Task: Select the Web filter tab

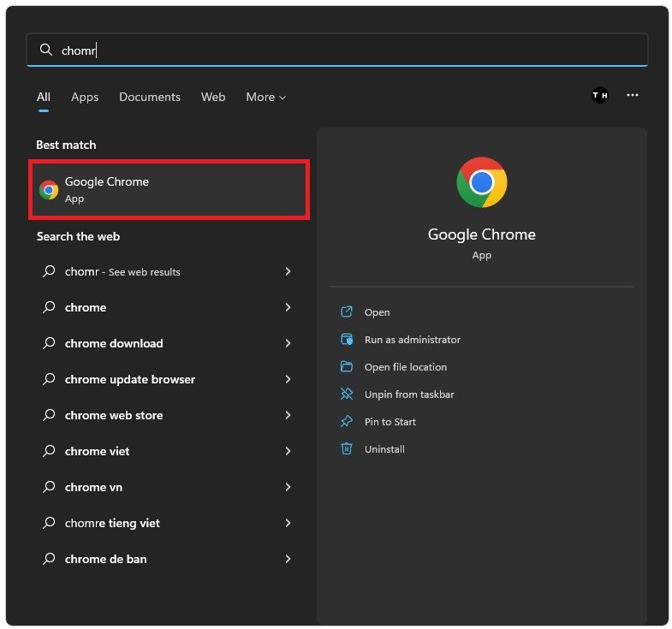Action: [x=213, y=98]
